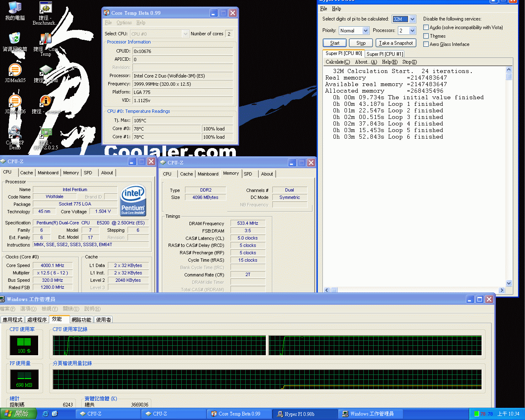Switch to 網路功能 tab in Task Manager
This screenshot has height=420, width=525.
[81, 320]
